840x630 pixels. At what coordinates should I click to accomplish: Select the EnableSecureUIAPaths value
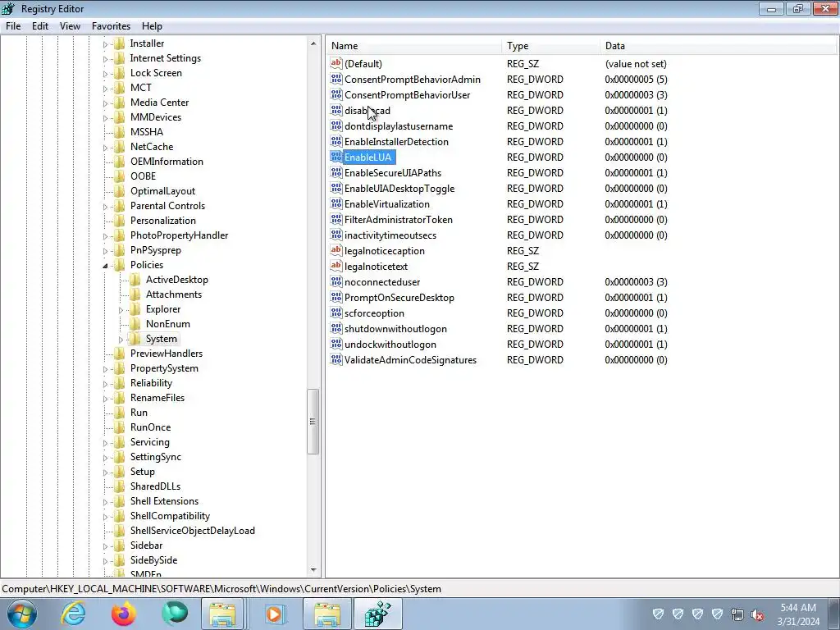(393, 172)
